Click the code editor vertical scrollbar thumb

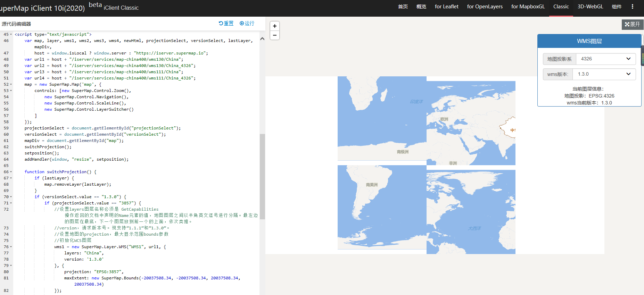click(262, 177)
